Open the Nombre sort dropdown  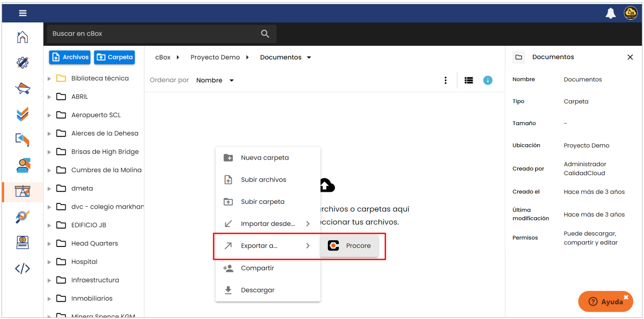(215, 80)
